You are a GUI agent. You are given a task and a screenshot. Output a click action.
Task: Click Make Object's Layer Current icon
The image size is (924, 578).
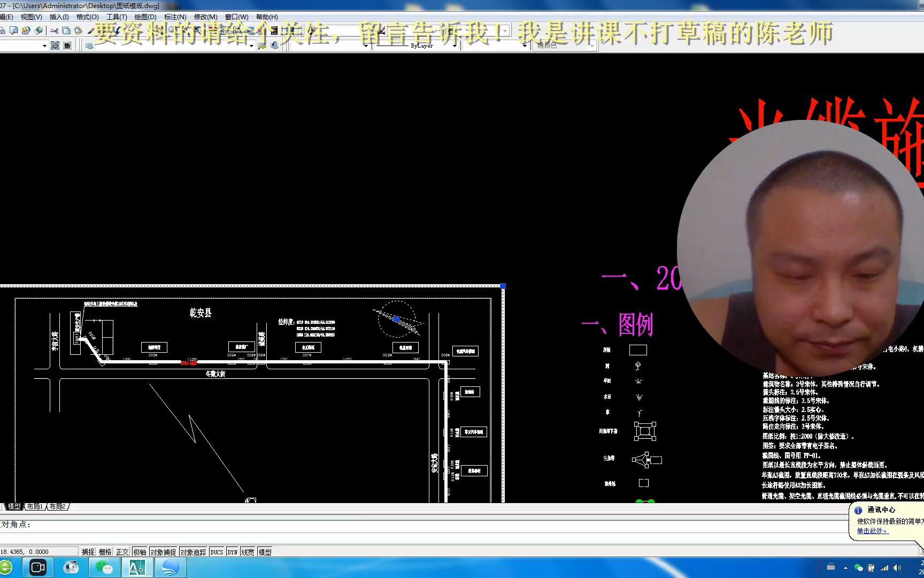point(262,46)
